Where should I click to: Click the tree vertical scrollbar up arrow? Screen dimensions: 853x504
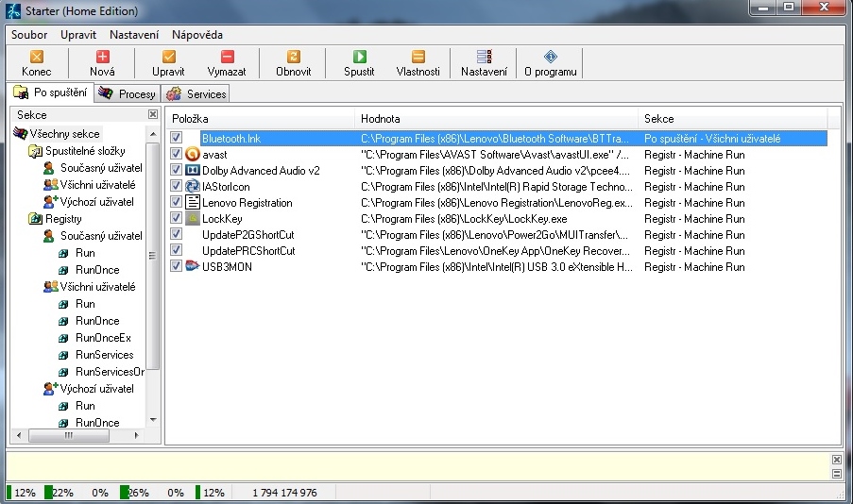coord(153,134)
